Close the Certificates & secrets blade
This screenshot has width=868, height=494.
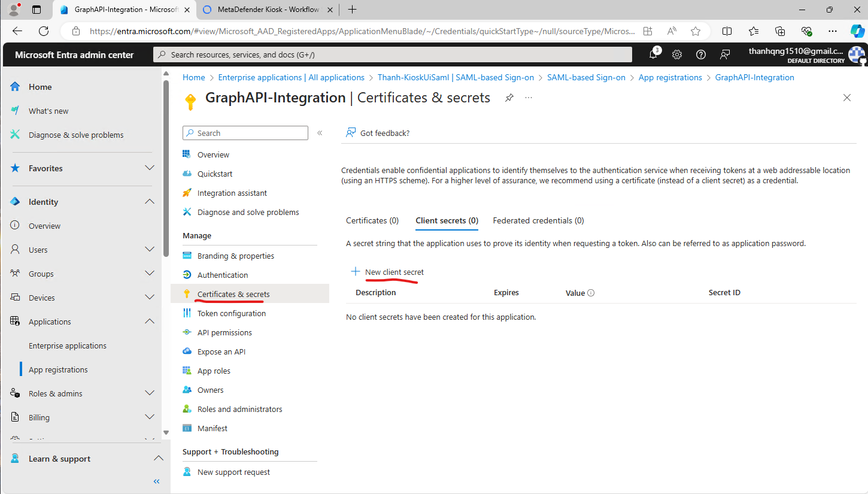click(847, 98)
